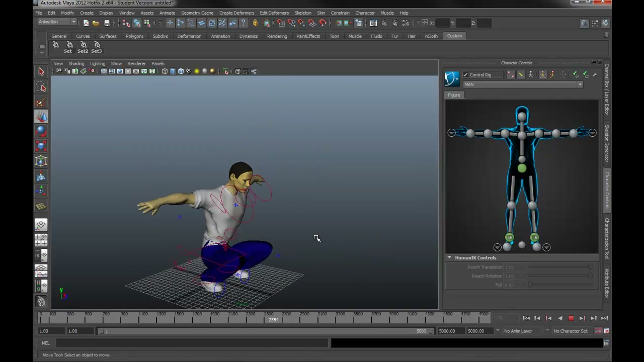
Task: Choose the Paint Selection tool
Action: coord(41,103)
